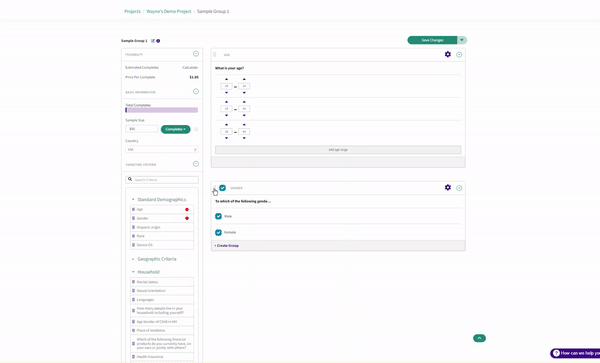Click the drag grip icon beside Health Insurance
The width and height of the screenshot is (600, 363).
[x=133, y=356]
